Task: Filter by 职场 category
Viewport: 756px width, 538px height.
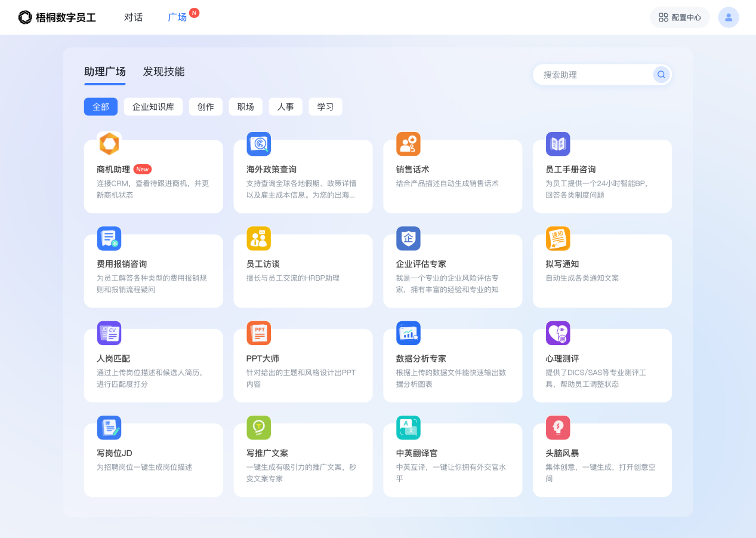Action: point(246,107)
